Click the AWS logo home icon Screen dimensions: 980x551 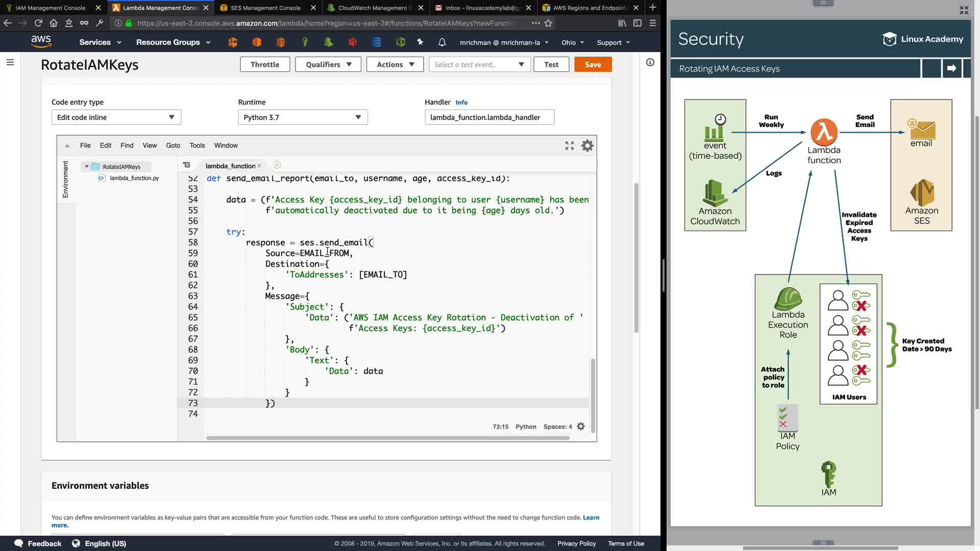[x=41, y=42]
